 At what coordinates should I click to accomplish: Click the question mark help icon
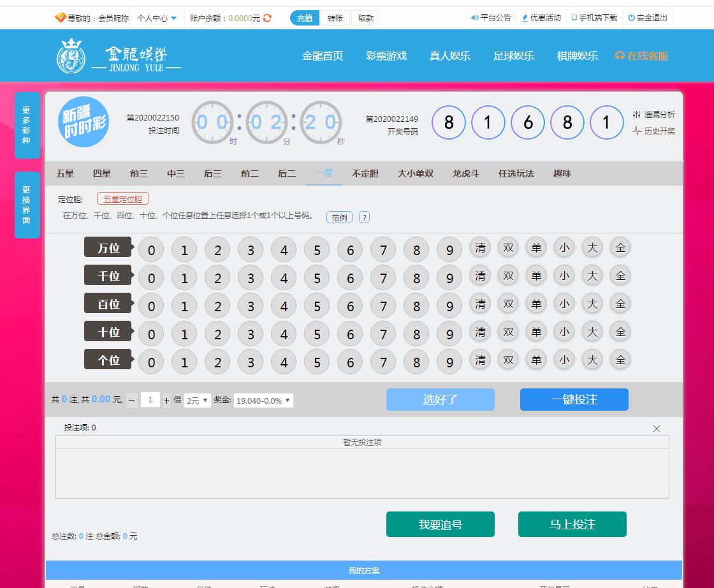tap(364, 217)
